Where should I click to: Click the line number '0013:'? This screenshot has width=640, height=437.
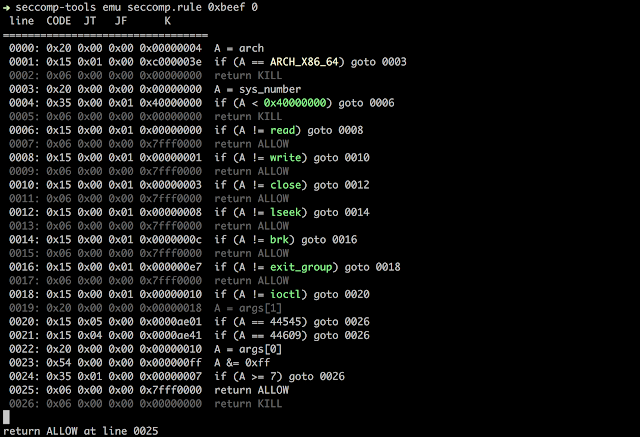(x=24, y=226)
